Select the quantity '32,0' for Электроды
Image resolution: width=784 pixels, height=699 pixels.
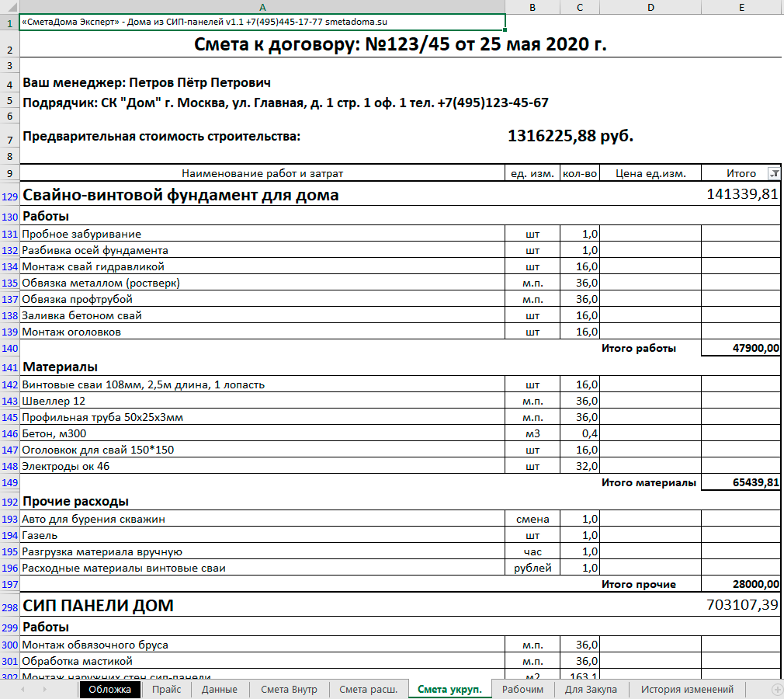(580, 466)
